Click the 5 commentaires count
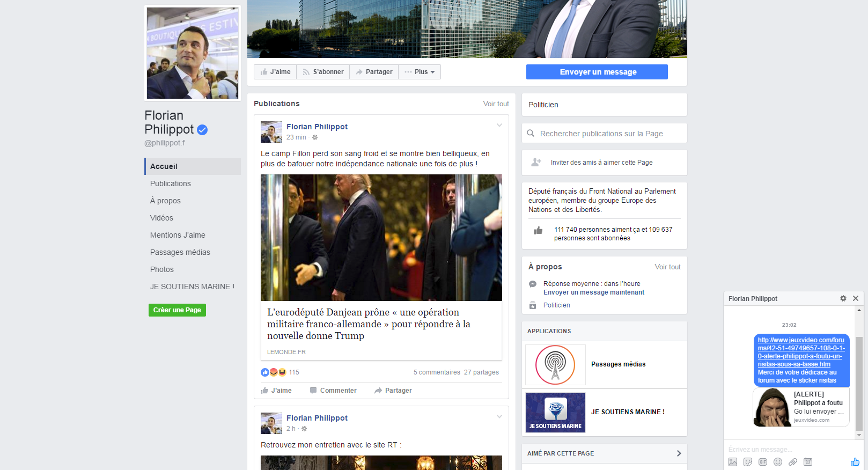 point(437,372)
